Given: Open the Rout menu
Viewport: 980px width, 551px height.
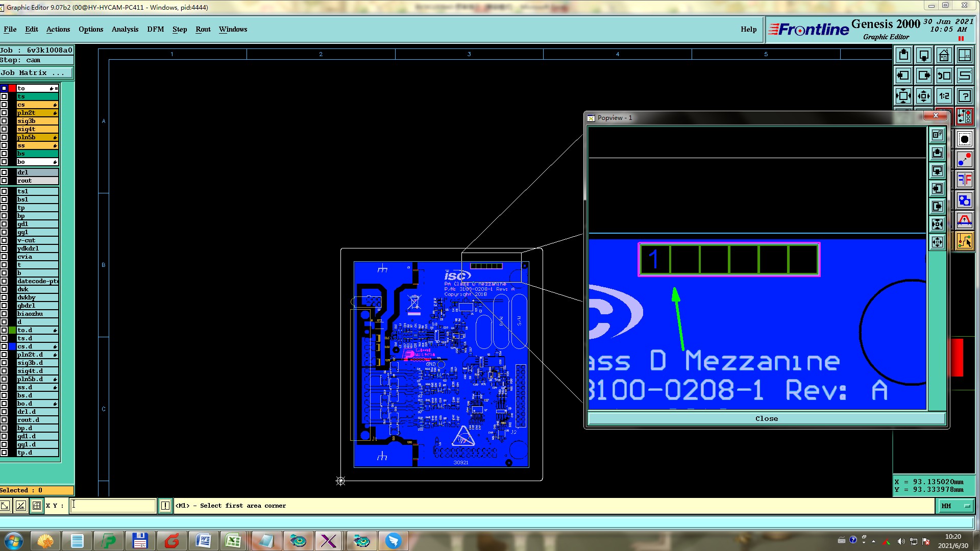Looking at the screenshot, I should [x=203, y=29].
